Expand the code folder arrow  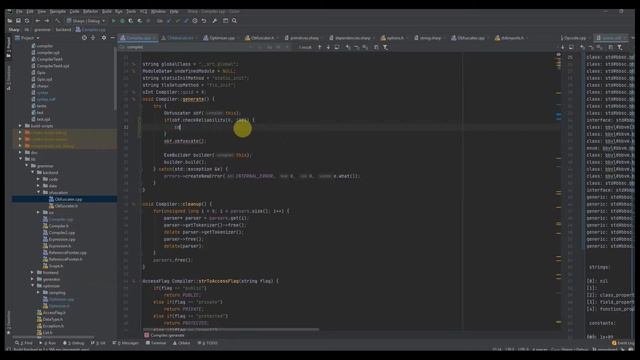pyautogui.click(x=39, y=179)
